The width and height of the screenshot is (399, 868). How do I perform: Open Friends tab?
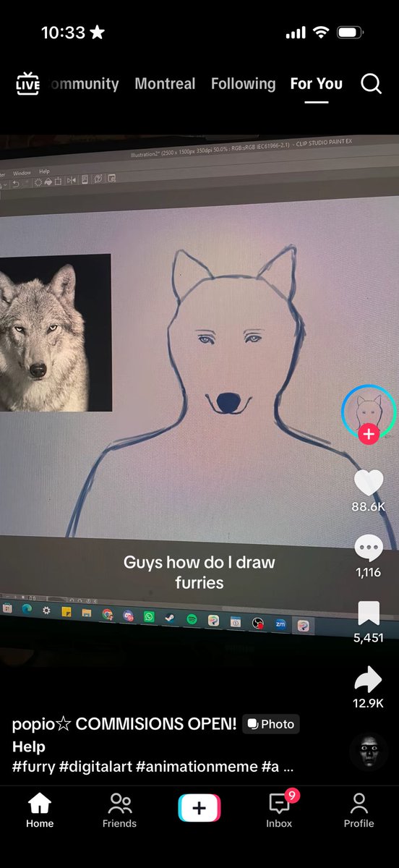pyautogui.click(x=119, y=809)
